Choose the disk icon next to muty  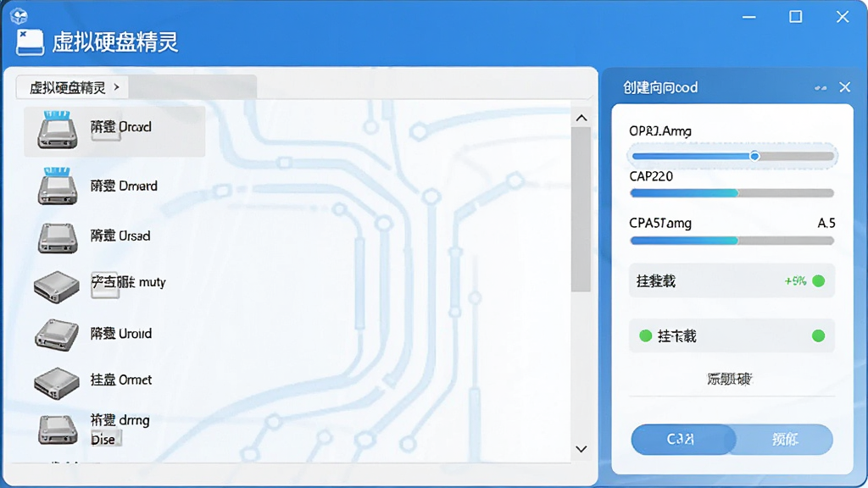coord(57,286)
